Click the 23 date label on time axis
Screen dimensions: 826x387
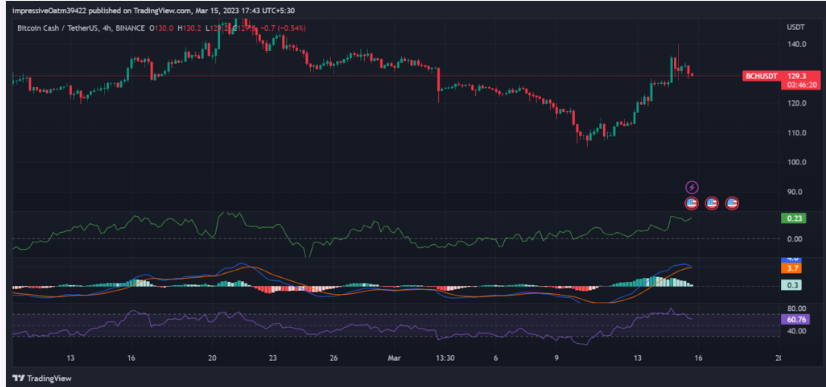click(x=273, y=358)
